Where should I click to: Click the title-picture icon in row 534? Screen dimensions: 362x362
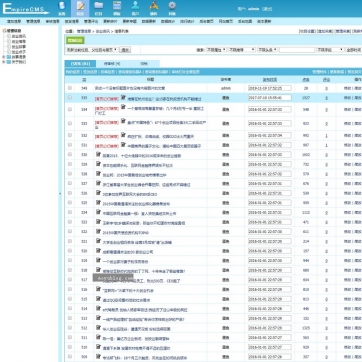coord(123,107)
